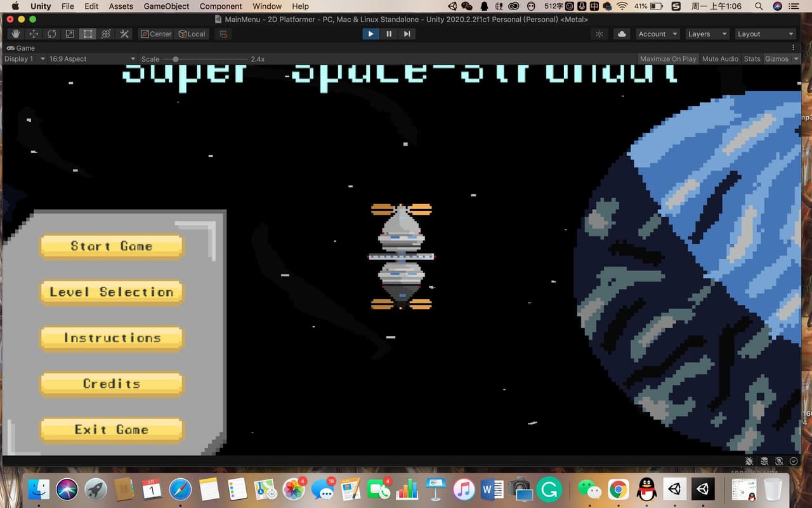This screenshot has height=508, width=812.
Task: Click the Exit Game button
Action: 112,430
